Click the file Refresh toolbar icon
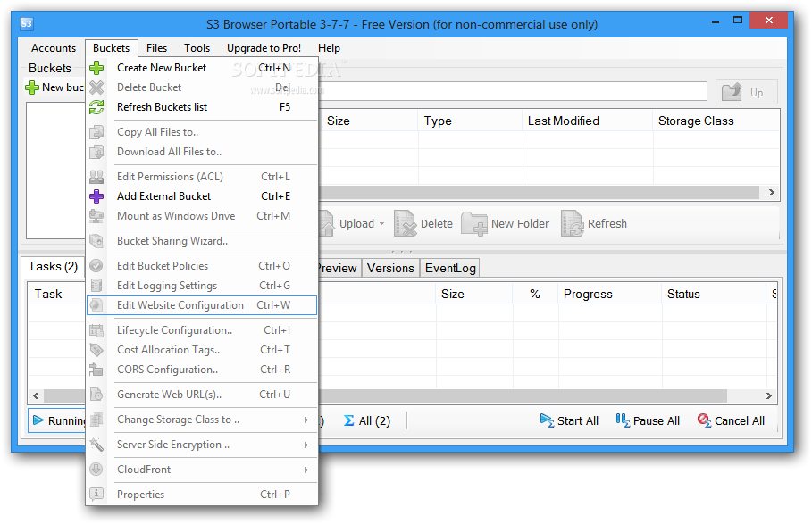Viewport: 812px width, 524px height. tap(573, 223)
